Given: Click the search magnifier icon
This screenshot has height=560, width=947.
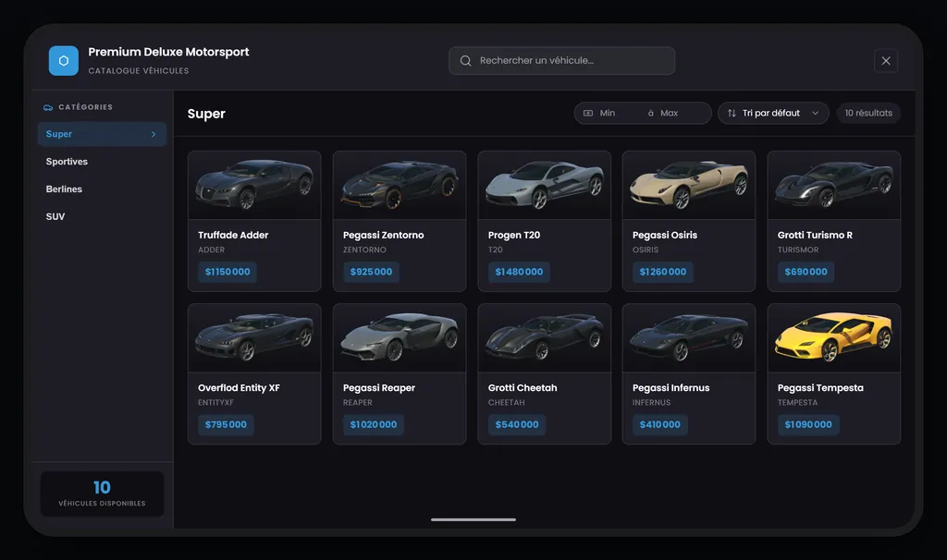Looking at the screenshot, I should (466, 61).
